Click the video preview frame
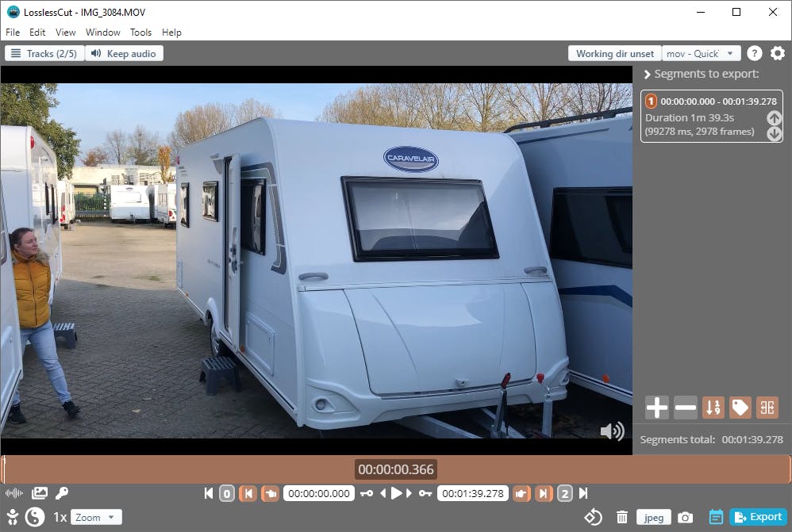 tap(316, 260)
